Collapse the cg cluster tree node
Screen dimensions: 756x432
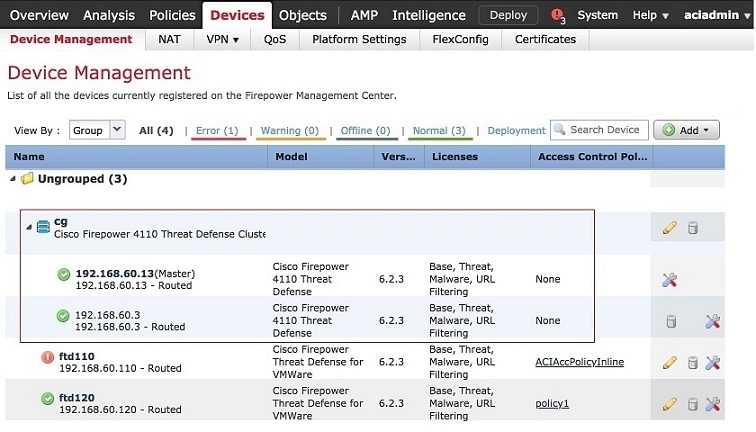[x=28, y=227]
